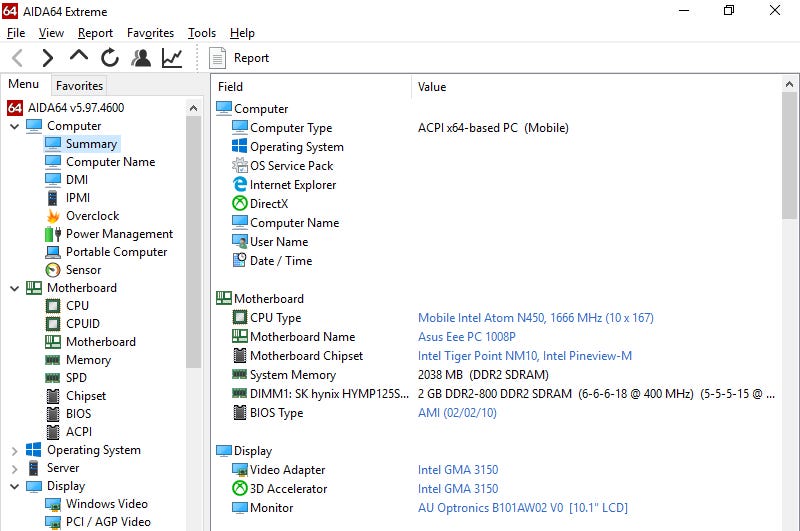
Task: Select Portable Computer laptop icon item
Action: 106,252
